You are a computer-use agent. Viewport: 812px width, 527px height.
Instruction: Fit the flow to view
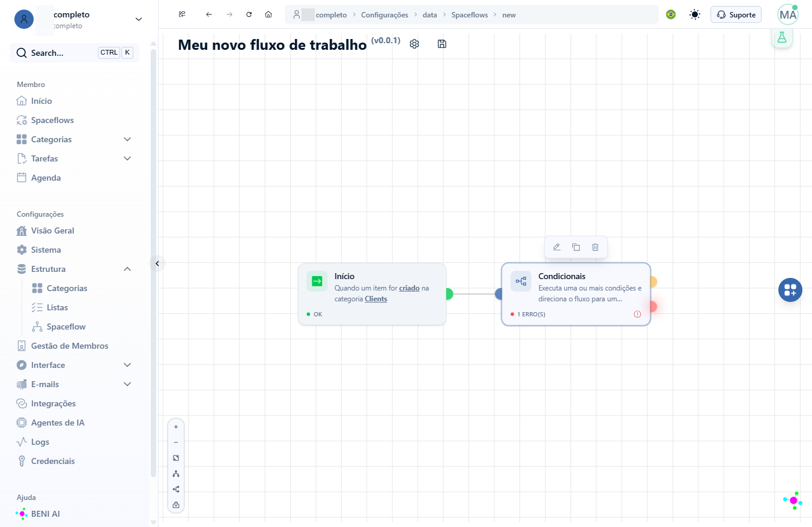tap(176, 458)
